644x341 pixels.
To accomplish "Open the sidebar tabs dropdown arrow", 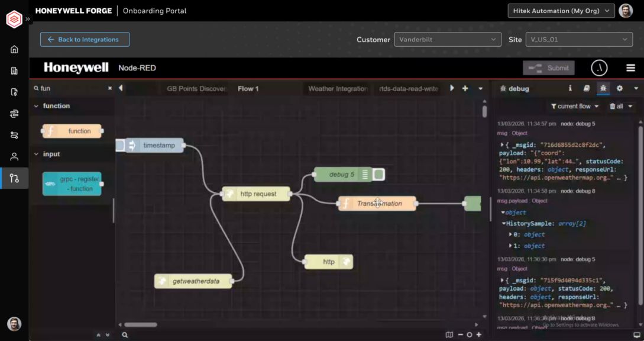I will coord(636,88).
